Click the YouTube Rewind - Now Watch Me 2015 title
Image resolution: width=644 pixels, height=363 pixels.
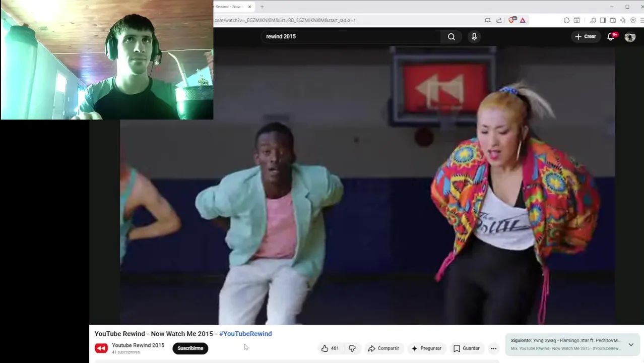pos(154,334)
